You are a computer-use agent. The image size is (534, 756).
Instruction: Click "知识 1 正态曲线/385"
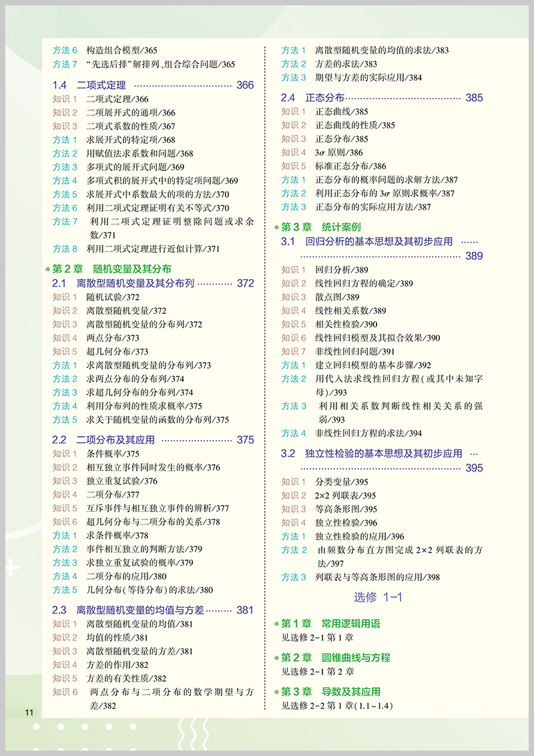[325, 112]
